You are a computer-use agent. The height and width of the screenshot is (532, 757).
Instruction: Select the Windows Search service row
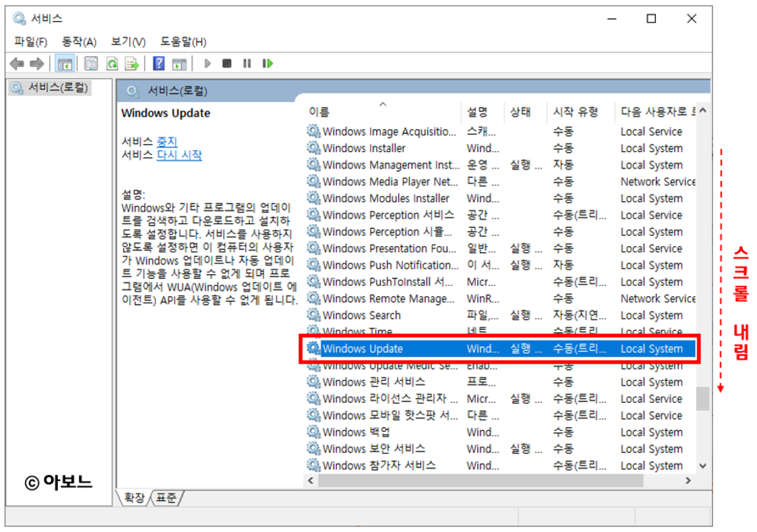(x=501, y=315)
